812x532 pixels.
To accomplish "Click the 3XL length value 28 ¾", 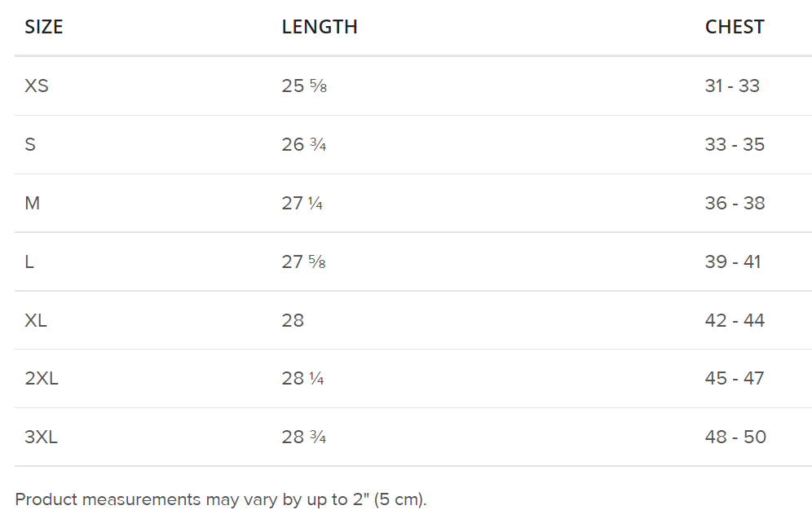I will point(304,437).
